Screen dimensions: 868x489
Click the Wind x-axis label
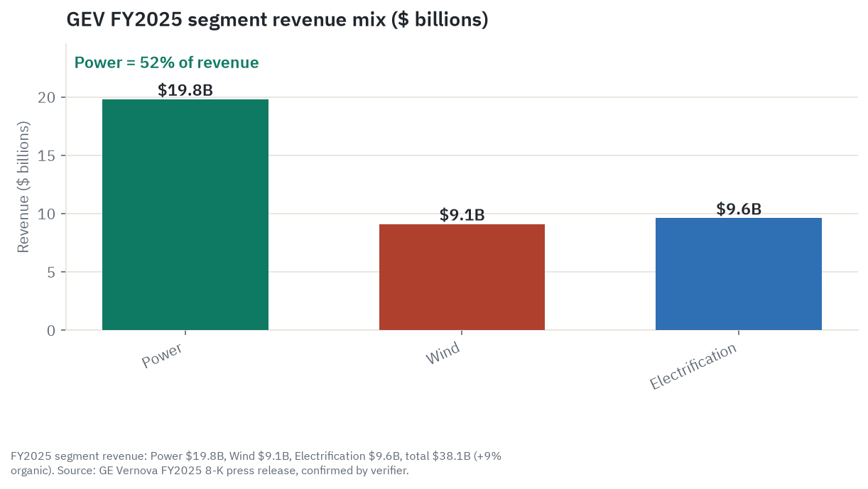point(443,353)
